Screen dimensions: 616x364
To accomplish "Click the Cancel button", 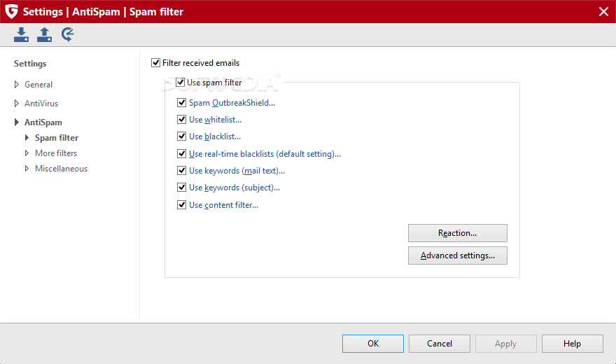I will coord(440,344).
